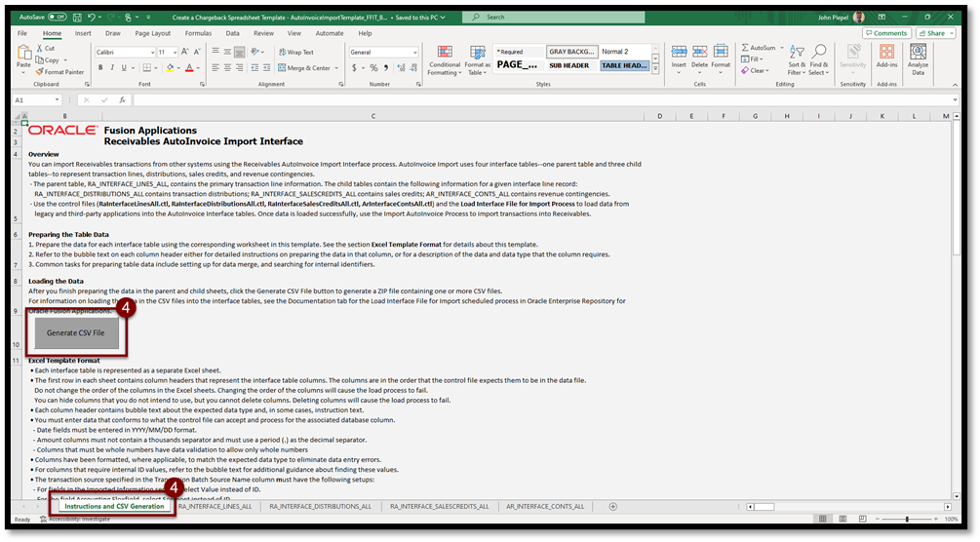Viewport: 980px width, 542px height.
Task: Click the Share button
Action: point(935,34)
